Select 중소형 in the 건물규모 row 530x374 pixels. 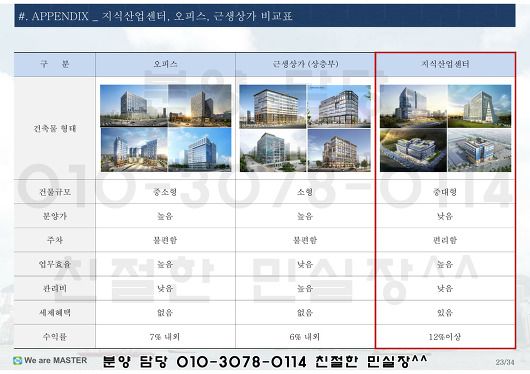point(165,192)
